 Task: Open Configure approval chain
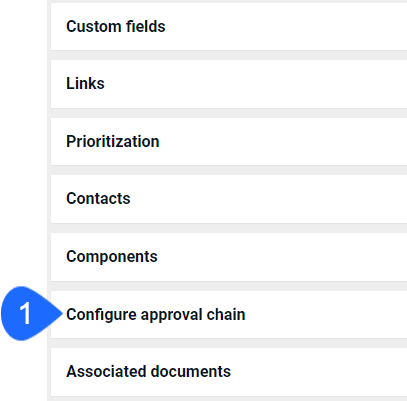point(229,314)
